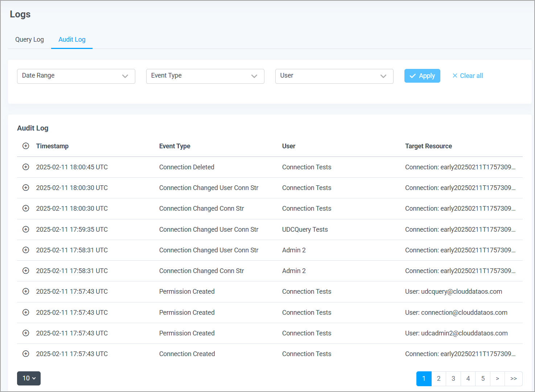Open the Event Type filter dropdown
Viewport: 535px width, 392px height.
point(205,76)
